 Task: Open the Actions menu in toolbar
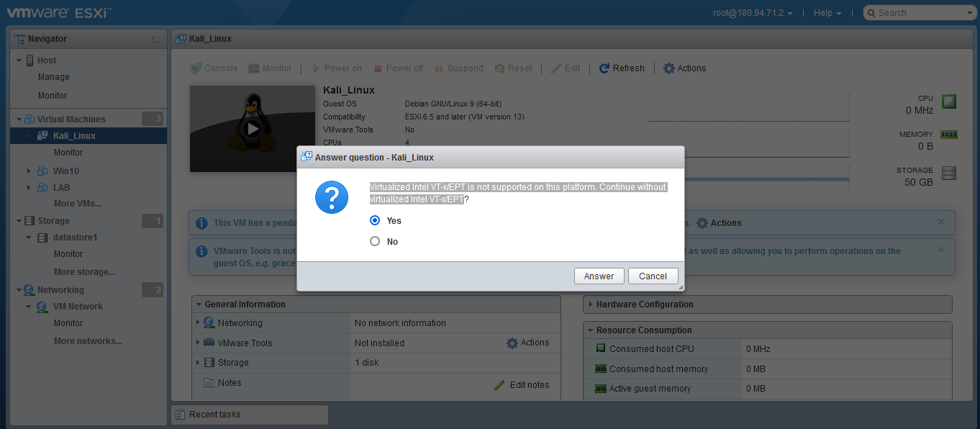click(x=685, y=68)
